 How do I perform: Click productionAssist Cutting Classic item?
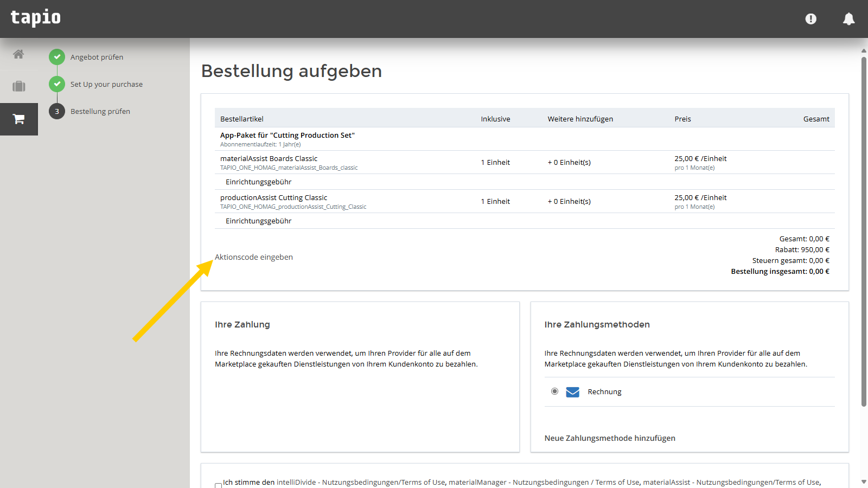[273, 197]
